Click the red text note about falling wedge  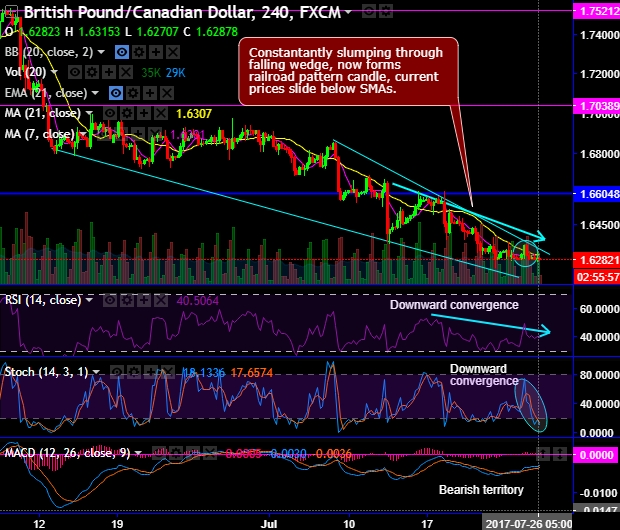[348, 71]
